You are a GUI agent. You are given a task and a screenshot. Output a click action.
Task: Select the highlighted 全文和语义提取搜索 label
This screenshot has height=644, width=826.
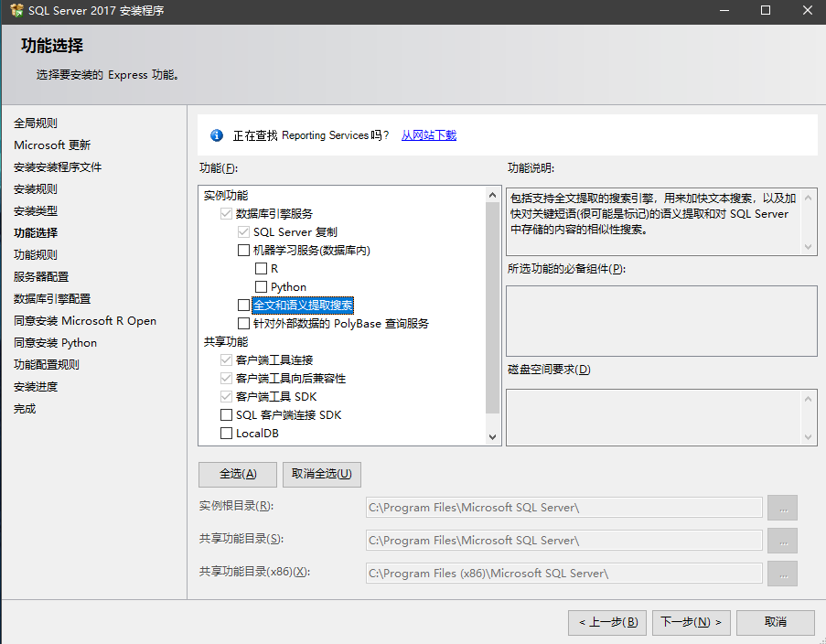pos(303,306)
